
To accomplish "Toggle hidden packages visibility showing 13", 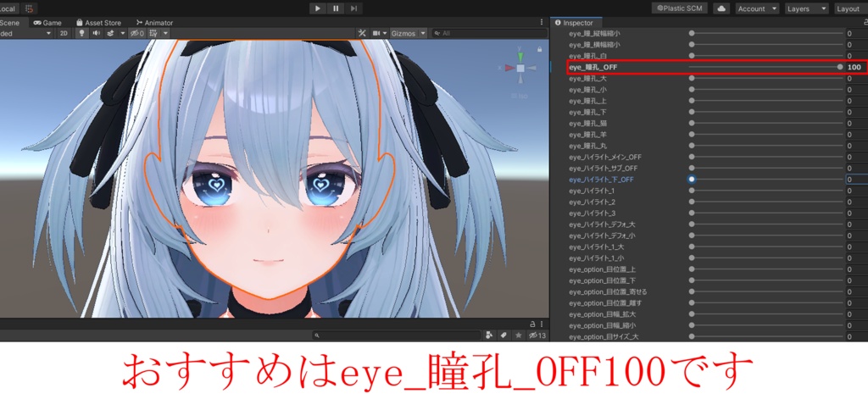I will (537, 335).
